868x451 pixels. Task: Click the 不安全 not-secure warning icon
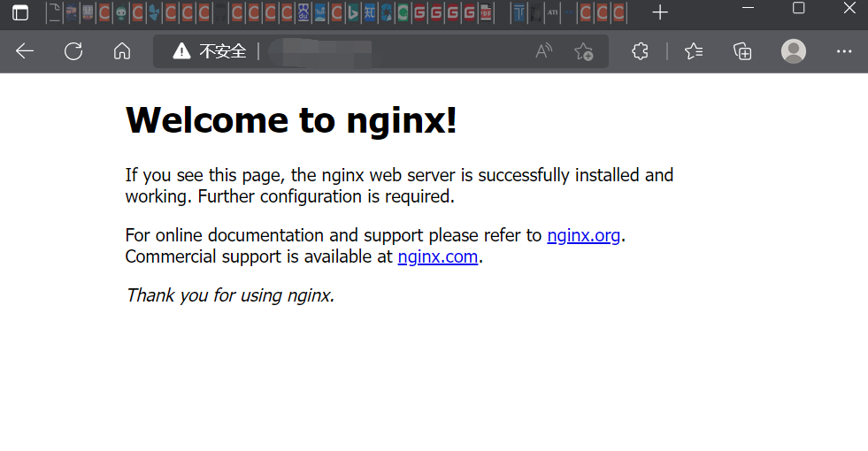181,51
